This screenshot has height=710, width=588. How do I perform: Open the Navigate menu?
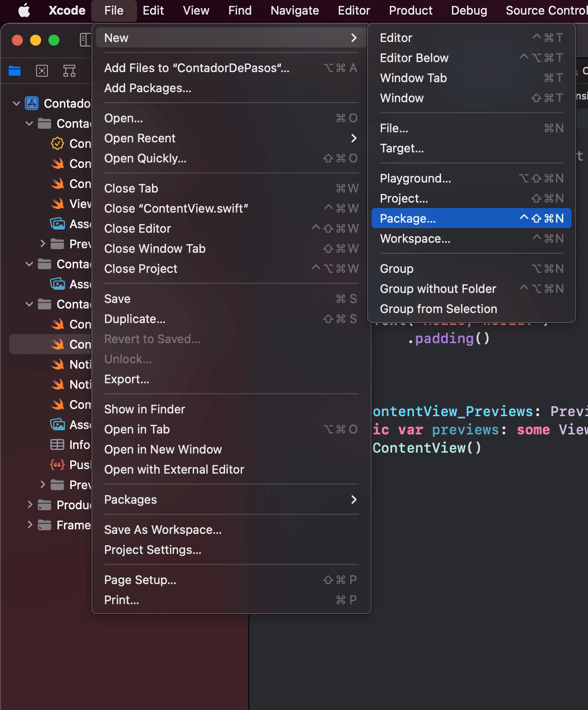pos(294,10)
